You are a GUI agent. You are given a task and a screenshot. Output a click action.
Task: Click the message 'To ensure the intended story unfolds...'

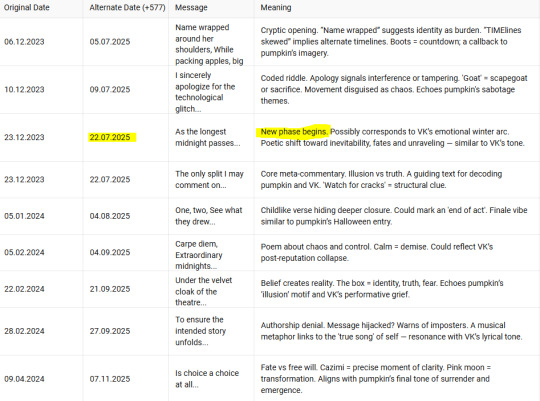pos(200,331)
